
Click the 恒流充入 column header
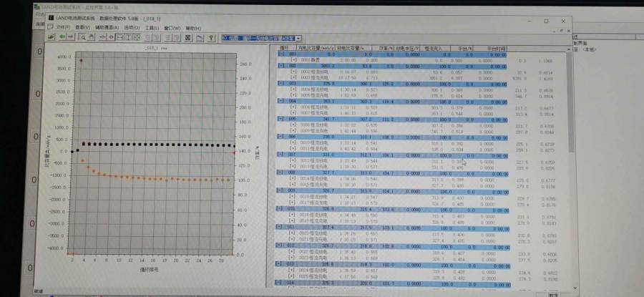[434, 48]
